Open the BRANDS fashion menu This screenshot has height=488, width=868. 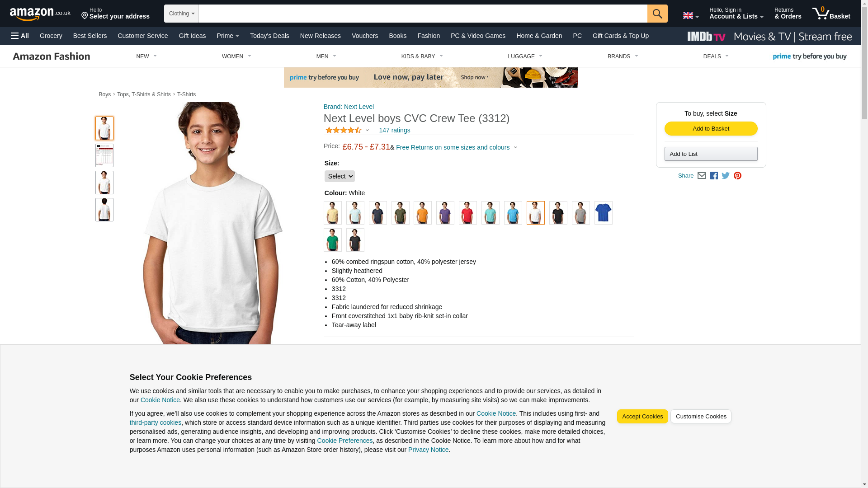coord(623,56)
